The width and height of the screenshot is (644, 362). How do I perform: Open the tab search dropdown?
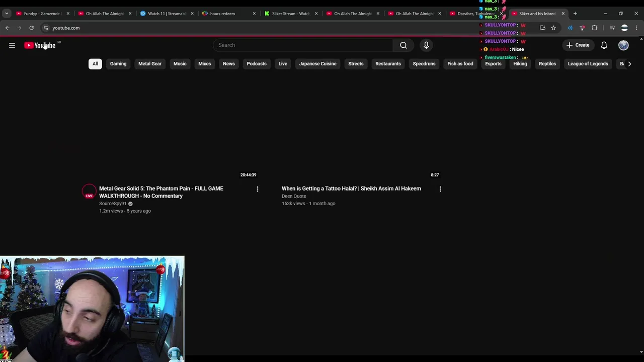tap(7, 14)
